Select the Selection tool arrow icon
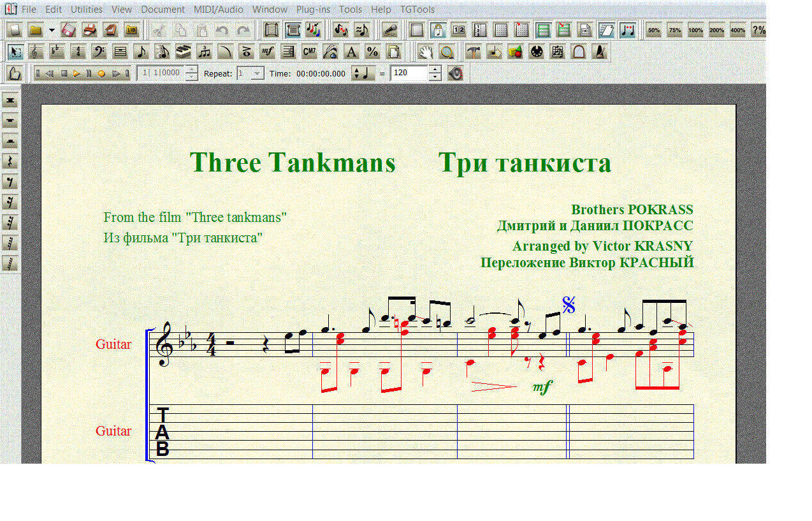 point(15,52)
